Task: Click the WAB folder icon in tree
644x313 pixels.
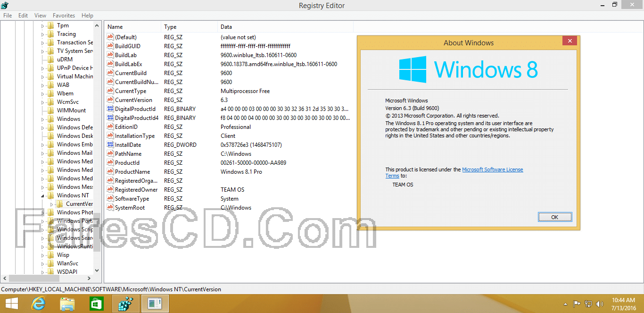Action: point(51,85)
